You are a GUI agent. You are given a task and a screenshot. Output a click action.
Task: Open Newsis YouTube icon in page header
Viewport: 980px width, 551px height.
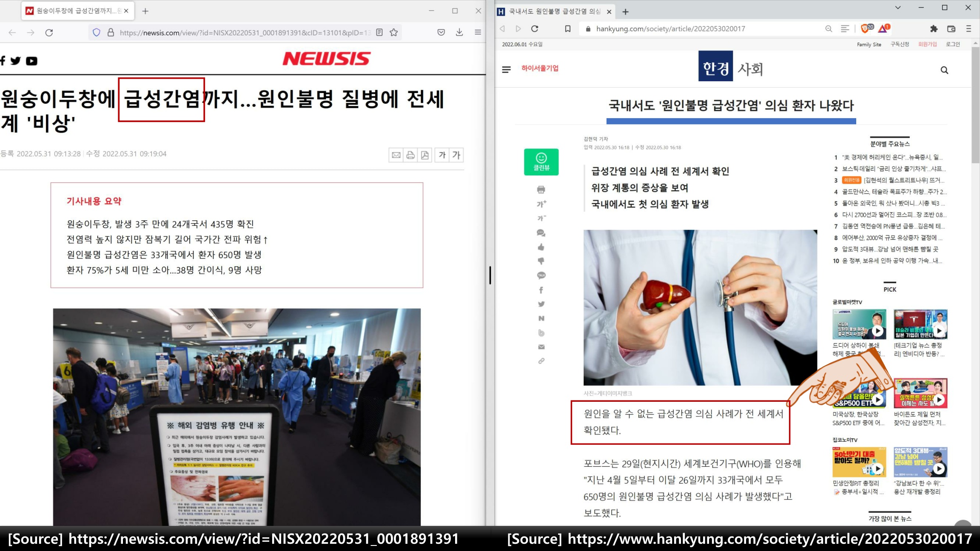click(x=31, y=61)
